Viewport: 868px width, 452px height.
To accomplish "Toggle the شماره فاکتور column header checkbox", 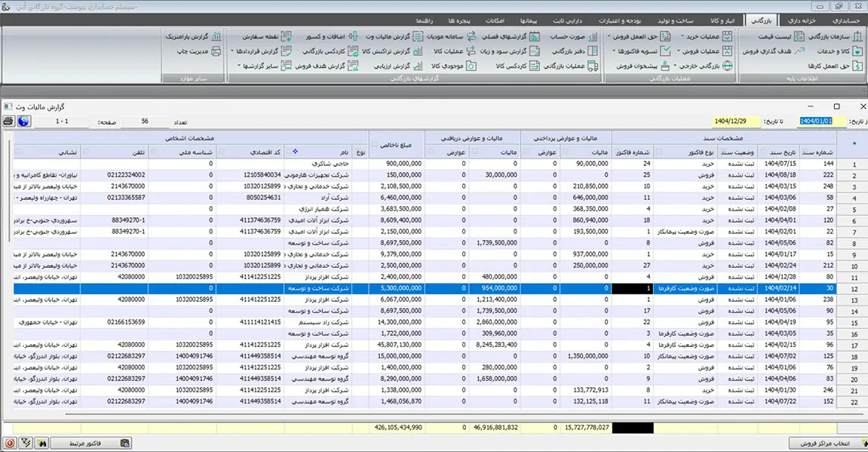I will [618, 152].
